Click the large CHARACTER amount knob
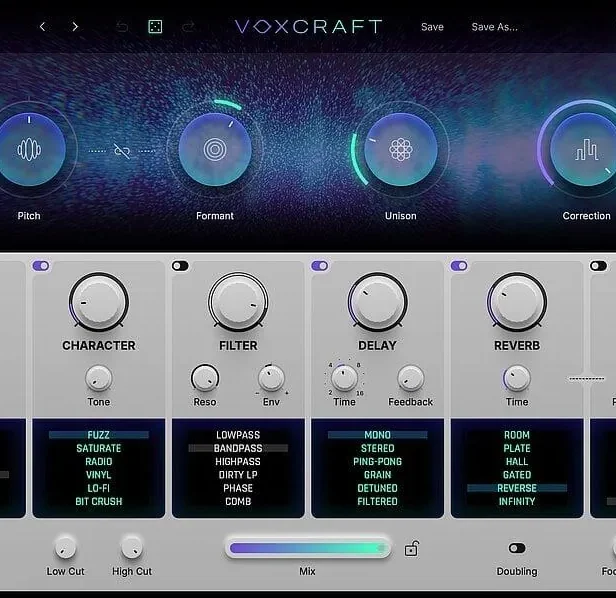This screenshot has height=598, width=616. tap(99, 303)
